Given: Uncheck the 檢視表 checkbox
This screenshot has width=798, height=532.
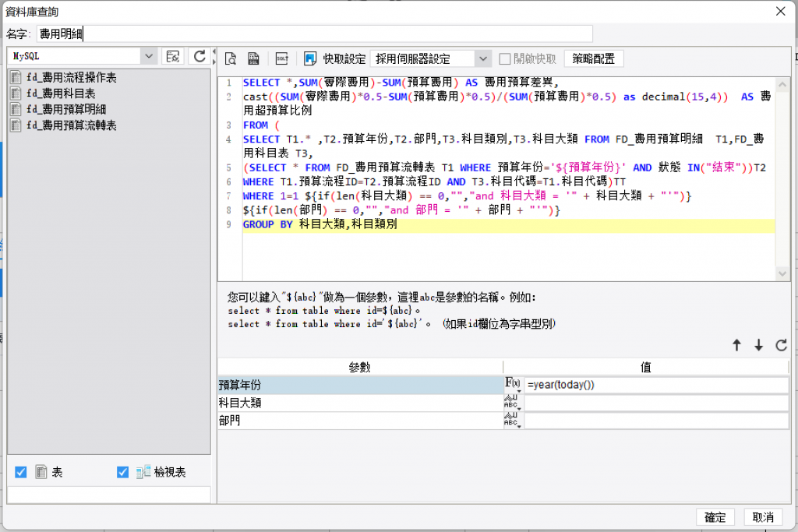Looking at the screenshot, I should click(x=122, y=472).
